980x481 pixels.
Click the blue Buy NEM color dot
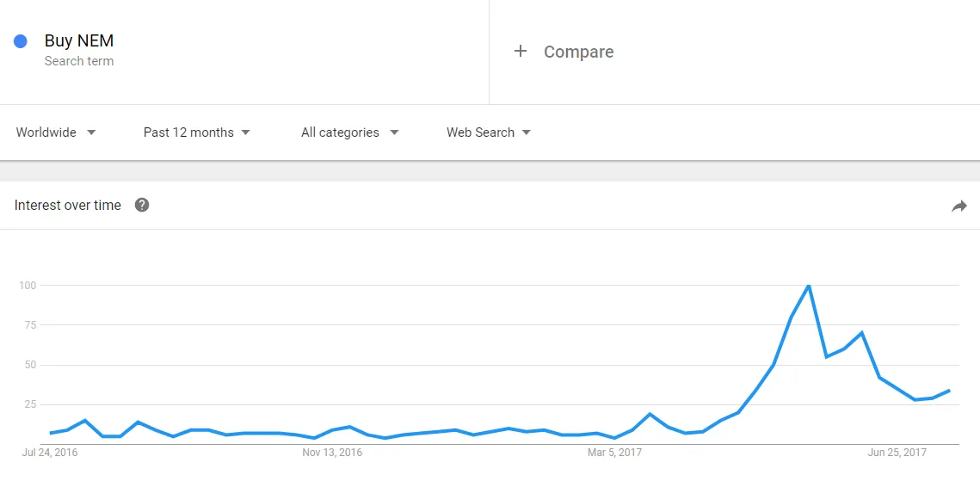(20, 42)
